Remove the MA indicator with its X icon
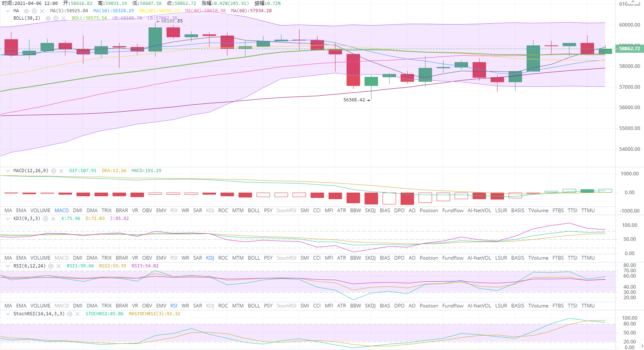 pos(42,11)
